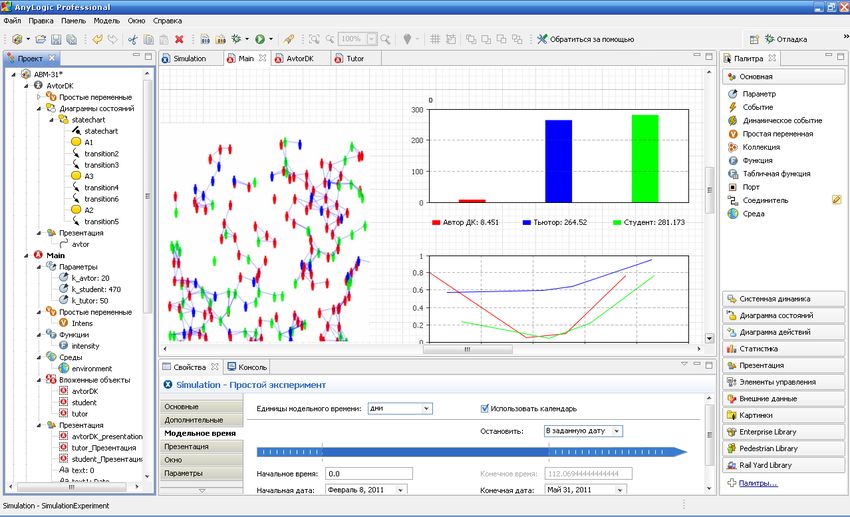Choose the Функция element in palette
This screenshot has height=517, width=850.
(x=759, y=160)
